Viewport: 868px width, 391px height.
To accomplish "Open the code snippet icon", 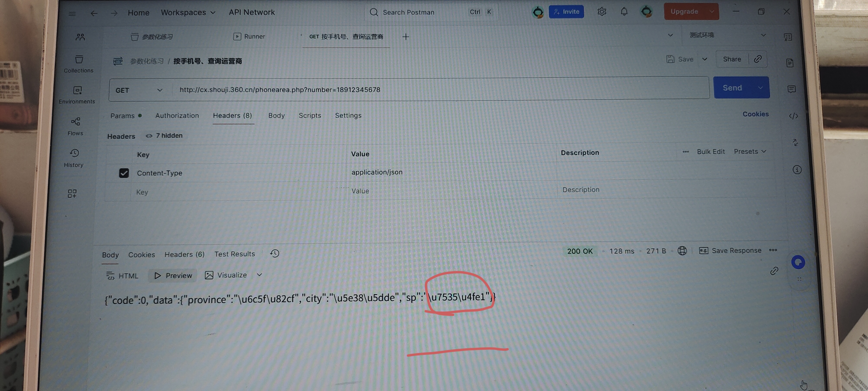I will (x=793, y=116).
